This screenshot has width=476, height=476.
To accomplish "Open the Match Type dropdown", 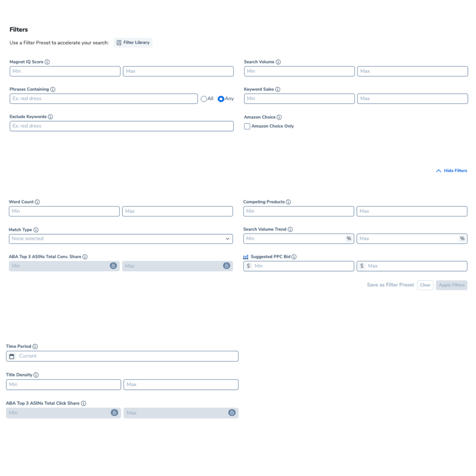I will (x=121, y=239).
